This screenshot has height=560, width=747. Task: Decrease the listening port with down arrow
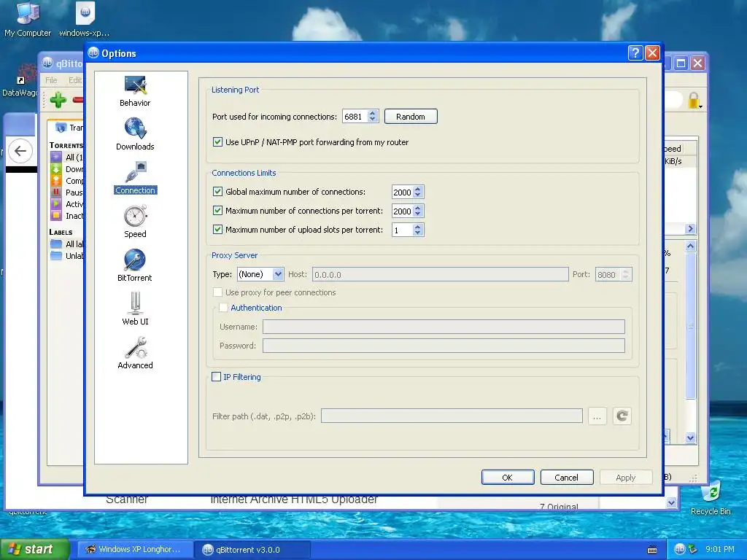point(373,120)
